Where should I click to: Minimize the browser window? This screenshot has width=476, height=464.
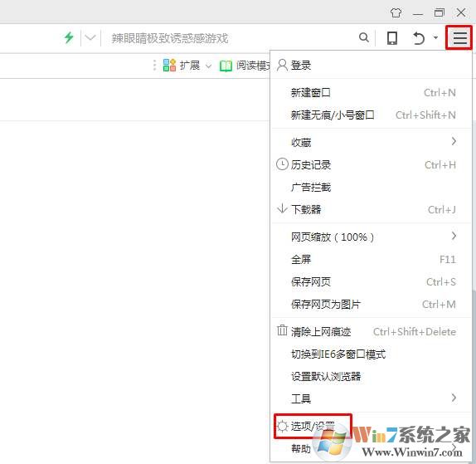tap(418, 14)
